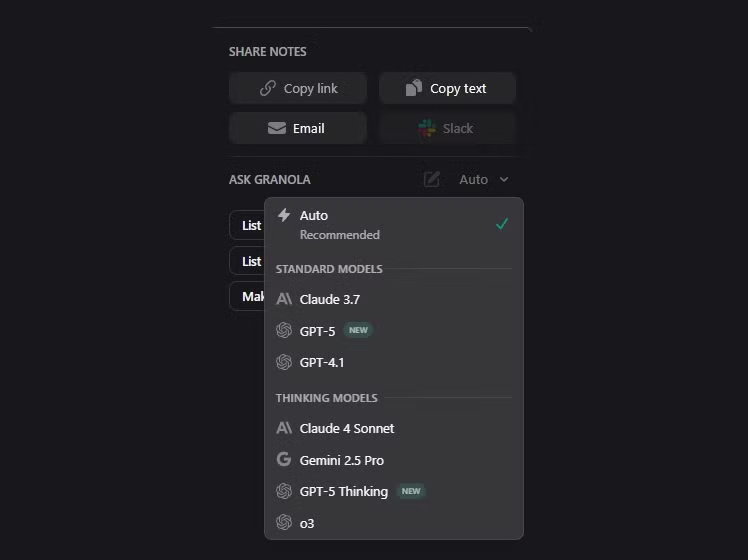748x560 pixels.
Task: Collapse the model dropdown using the chevron
Action: point(504,179)
